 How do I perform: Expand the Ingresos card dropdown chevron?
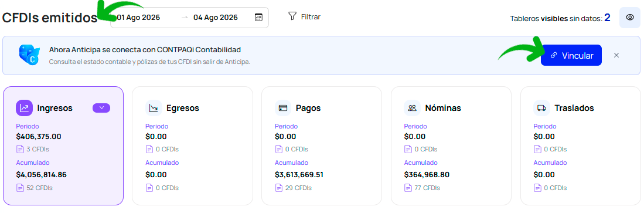click(x=101, y=108)
